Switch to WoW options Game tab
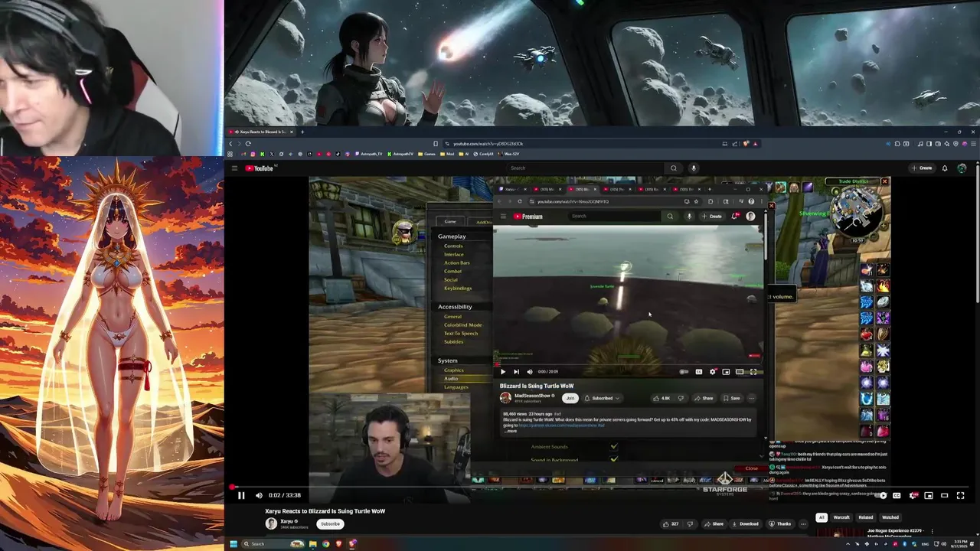 coord(450,221)
